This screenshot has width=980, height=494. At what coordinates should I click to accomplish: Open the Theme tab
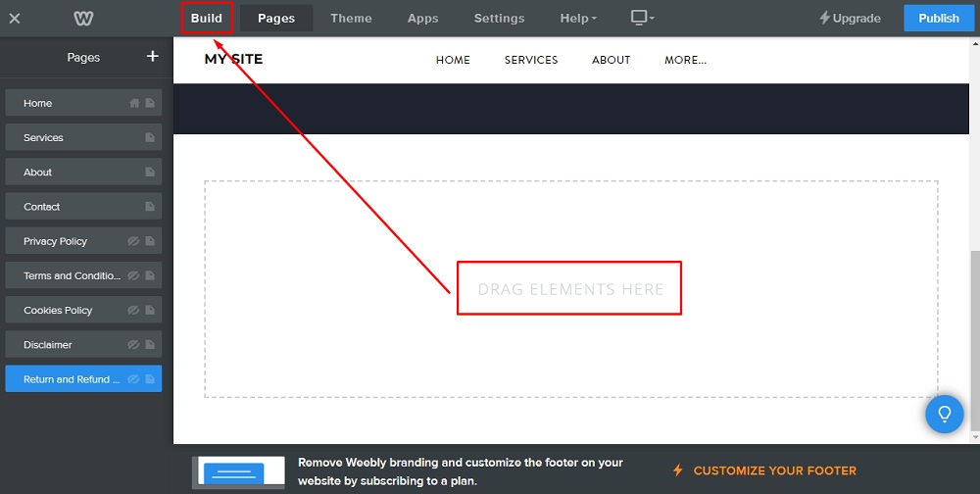point(351,19)
